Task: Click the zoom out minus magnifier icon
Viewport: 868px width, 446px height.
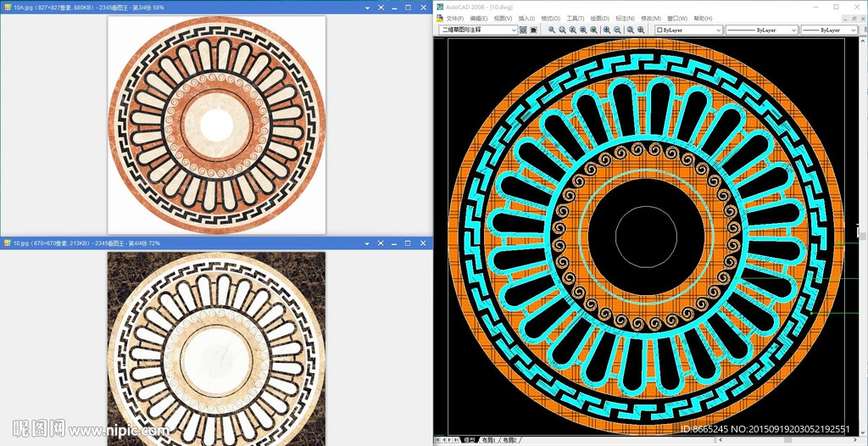Action: [x=618, y=30]
